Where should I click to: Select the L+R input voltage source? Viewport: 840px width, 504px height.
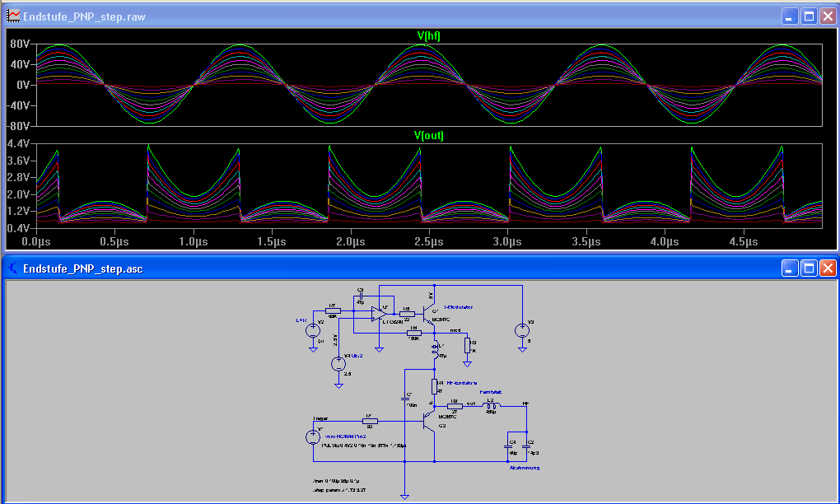[x=313, y=330]
